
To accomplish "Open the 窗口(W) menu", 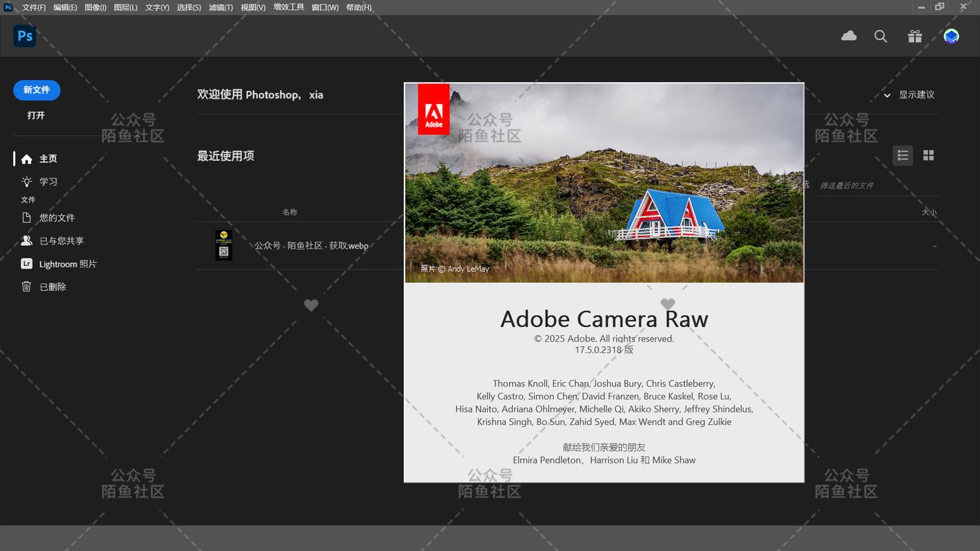I will pos(325,7).
